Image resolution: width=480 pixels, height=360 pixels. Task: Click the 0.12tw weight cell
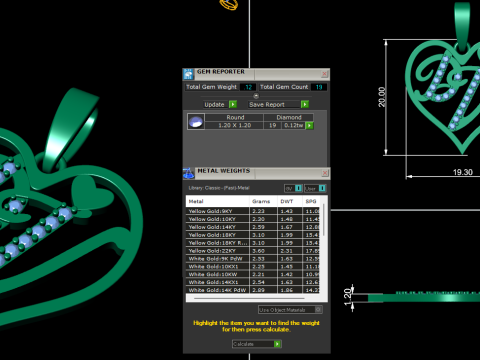tap(293, 126)
